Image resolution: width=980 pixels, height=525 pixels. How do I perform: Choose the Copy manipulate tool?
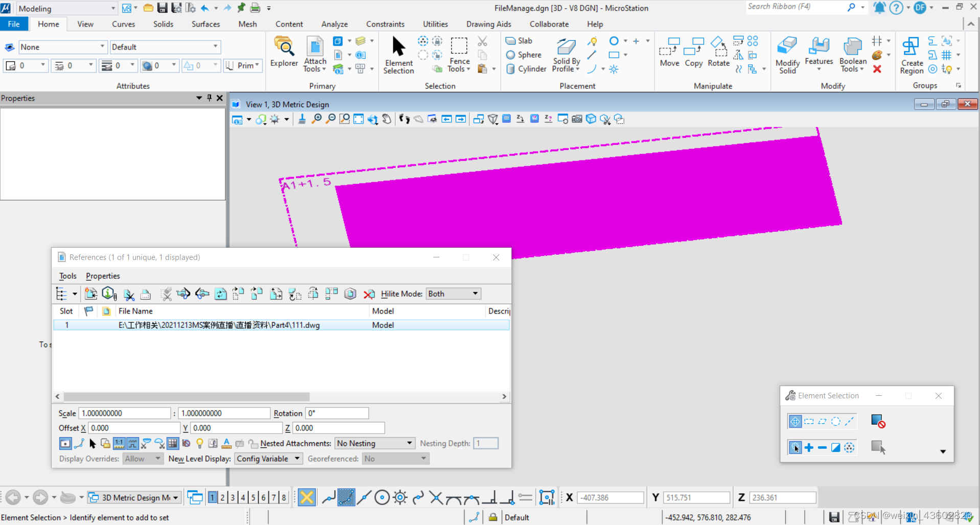(x=693, y=52)
